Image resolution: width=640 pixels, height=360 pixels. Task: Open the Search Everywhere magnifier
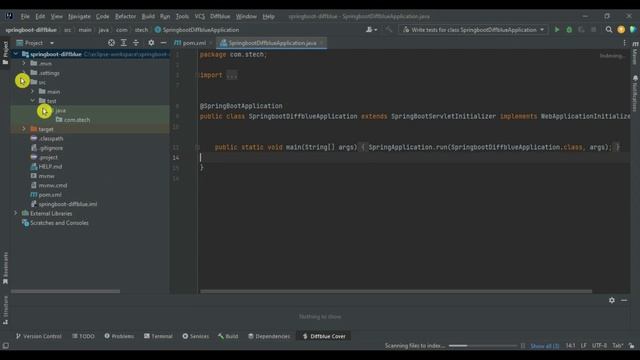[609, 30]
